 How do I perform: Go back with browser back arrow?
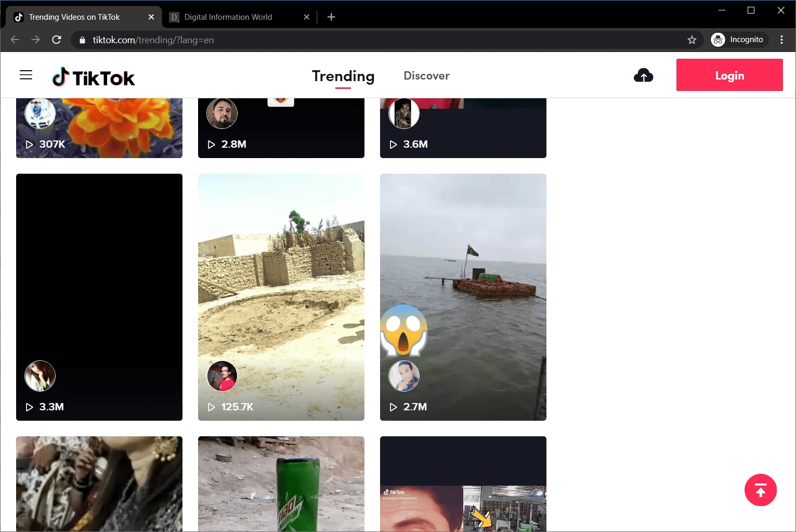tap(15, 40)
